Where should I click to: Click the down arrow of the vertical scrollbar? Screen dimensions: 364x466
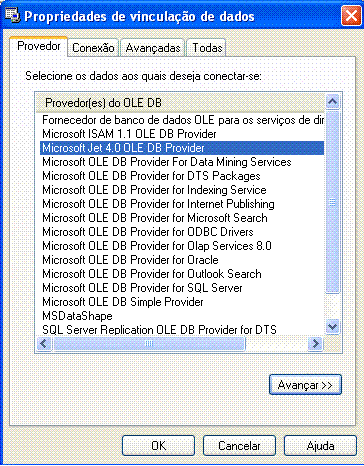(332, 326)
